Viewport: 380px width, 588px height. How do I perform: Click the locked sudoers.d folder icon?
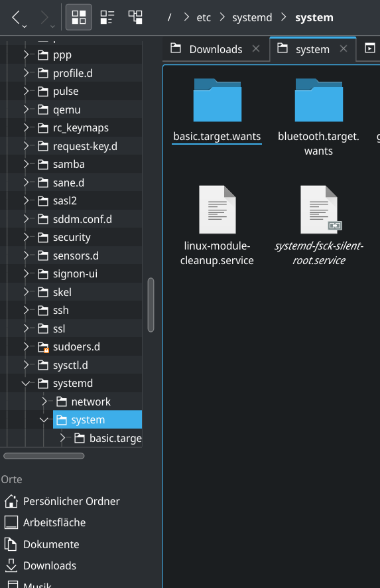pyautogui.click(x=44, y=347)
